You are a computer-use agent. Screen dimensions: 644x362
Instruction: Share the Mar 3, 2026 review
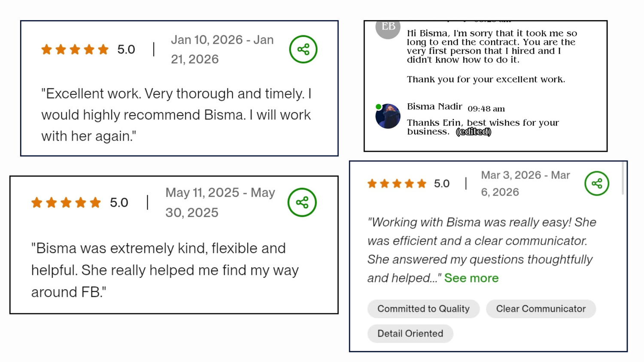[596, 184]
